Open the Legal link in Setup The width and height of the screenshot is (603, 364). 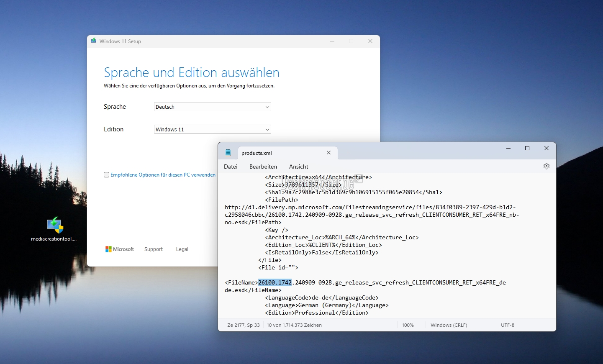tap(182, 249)
